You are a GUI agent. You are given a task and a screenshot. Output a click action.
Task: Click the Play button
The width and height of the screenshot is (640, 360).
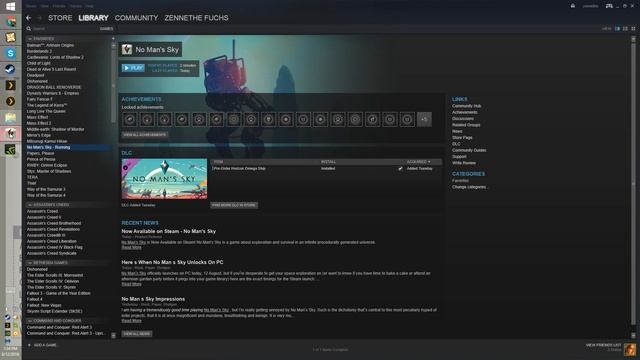(133, 68)
